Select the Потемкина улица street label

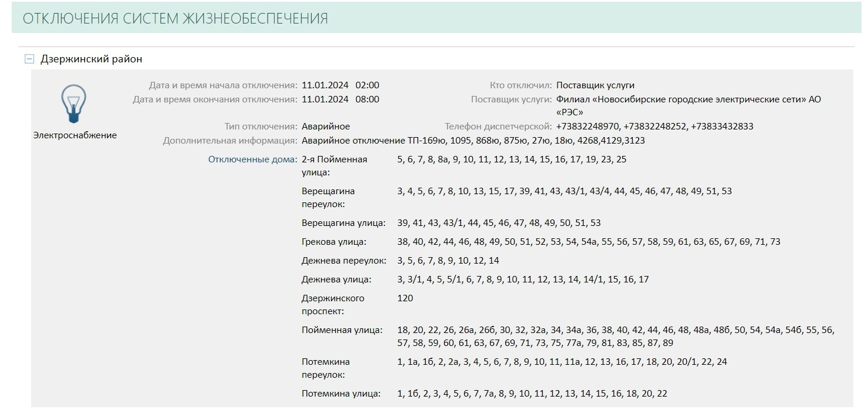341,394
